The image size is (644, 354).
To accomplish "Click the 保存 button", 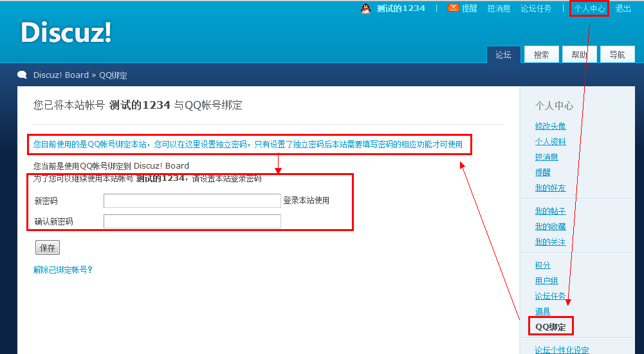I will point(47,248).
